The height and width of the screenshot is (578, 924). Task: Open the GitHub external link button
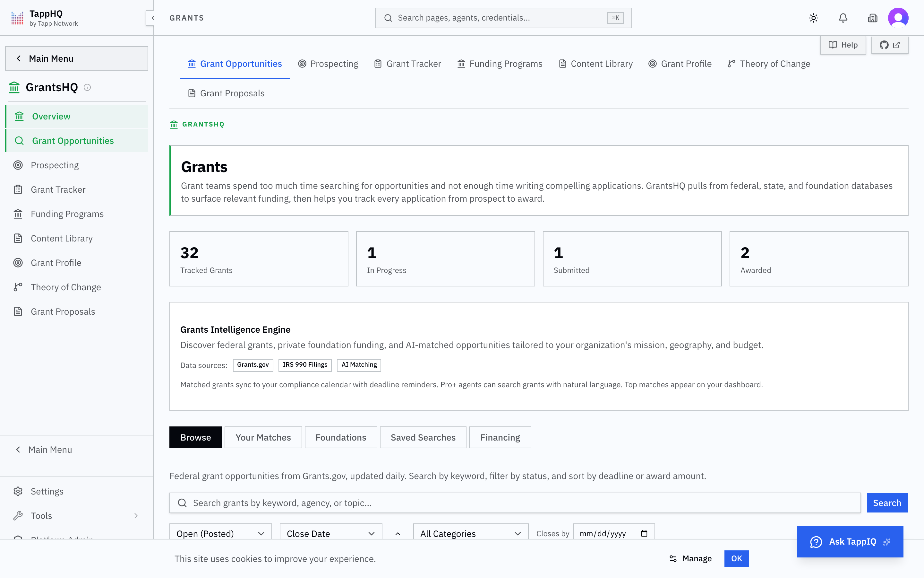890,45
